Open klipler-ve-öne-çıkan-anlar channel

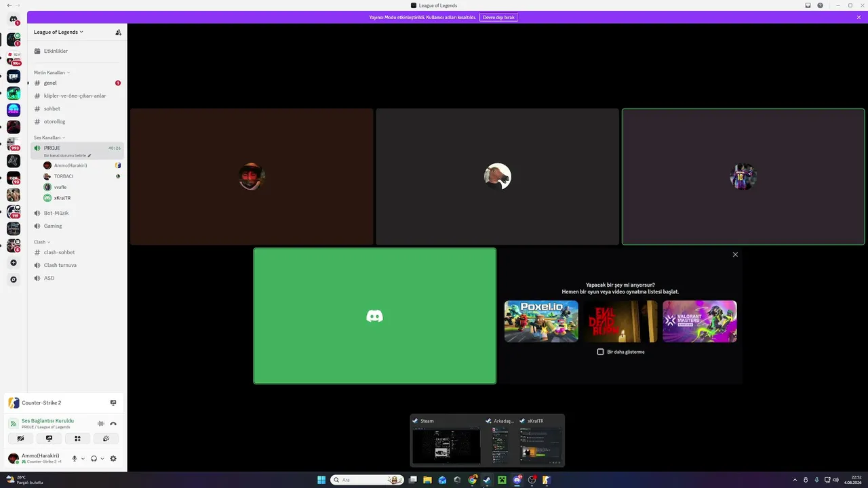click(77, 96)
